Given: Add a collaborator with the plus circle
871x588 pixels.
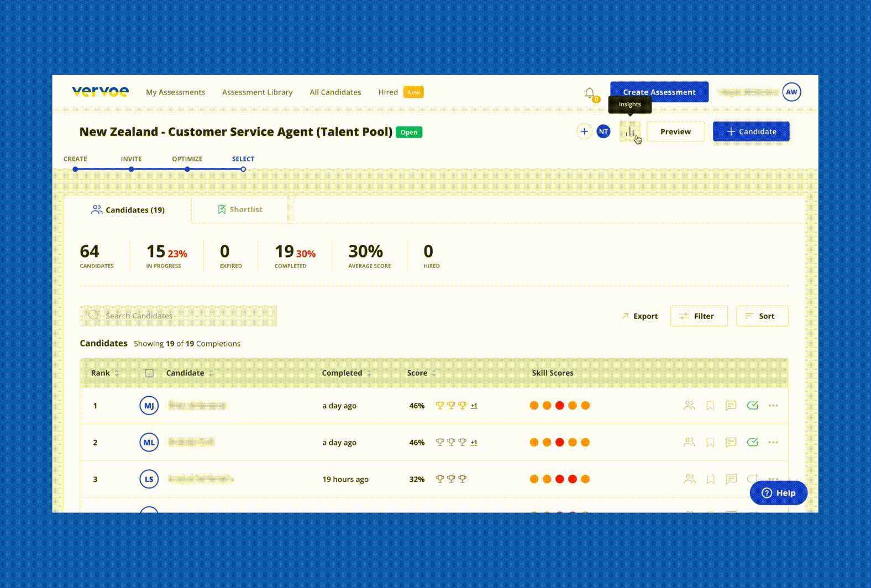Looking at the screenshot, I should (584, 132).
